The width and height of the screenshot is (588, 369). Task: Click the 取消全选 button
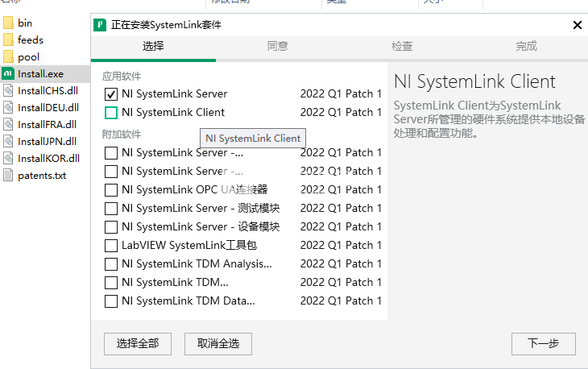pos(218,344)
